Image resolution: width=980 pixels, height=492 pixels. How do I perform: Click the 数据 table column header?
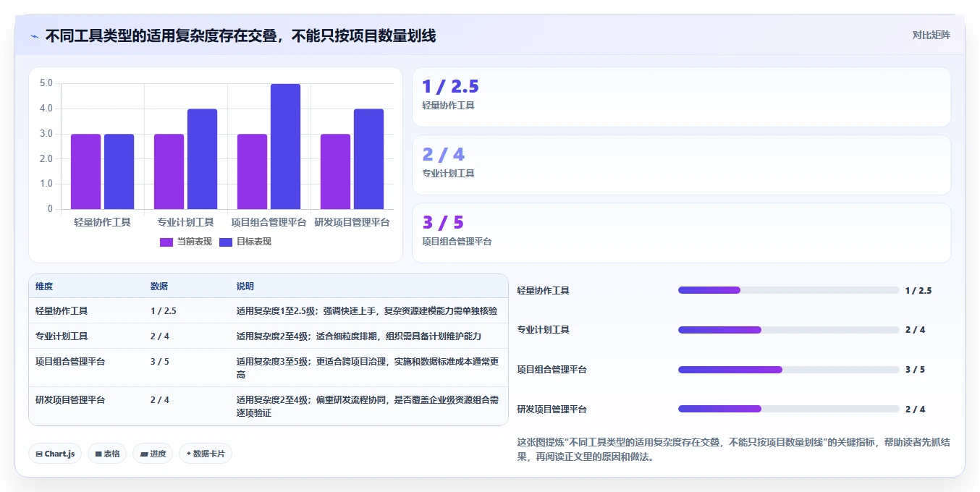coord(159,287)
